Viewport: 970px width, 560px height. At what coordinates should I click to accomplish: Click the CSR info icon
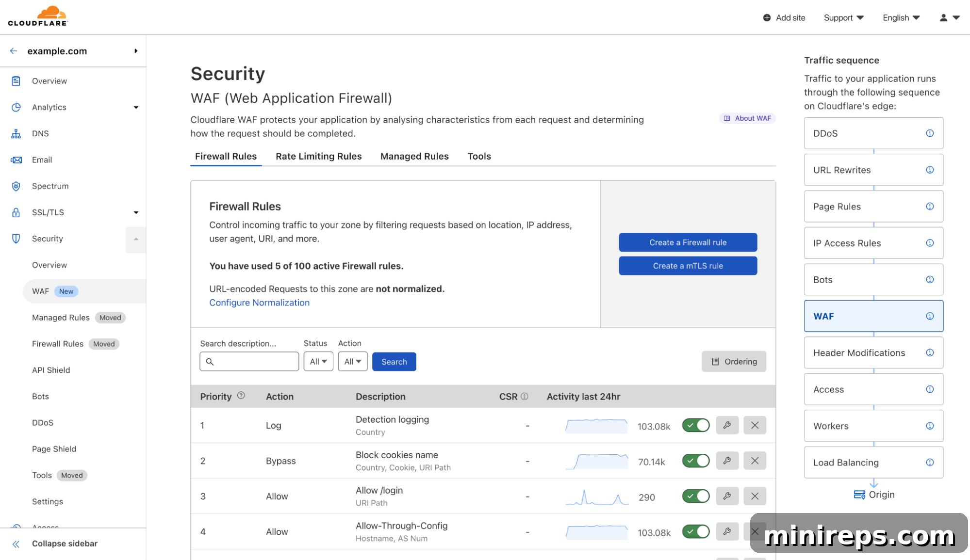tap(525, 396)
